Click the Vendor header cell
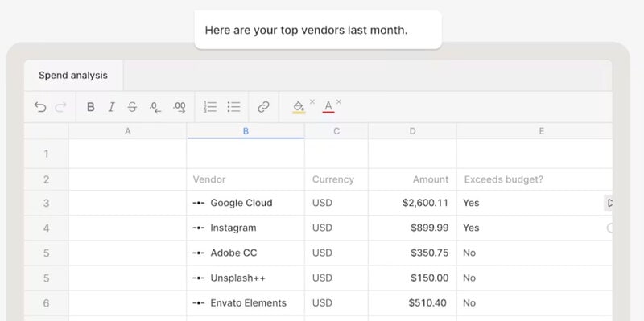The width and height of the screenshot is (644, 321). click(x=246, y=179)
